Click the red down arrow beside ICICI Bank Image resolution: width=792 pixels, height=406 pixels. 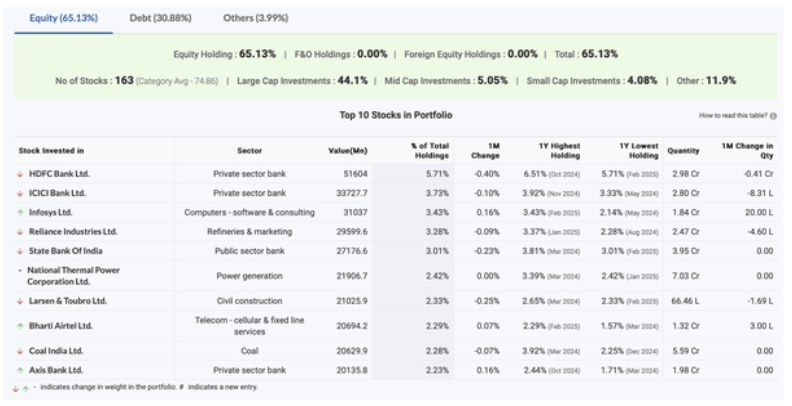coord(20,193)
